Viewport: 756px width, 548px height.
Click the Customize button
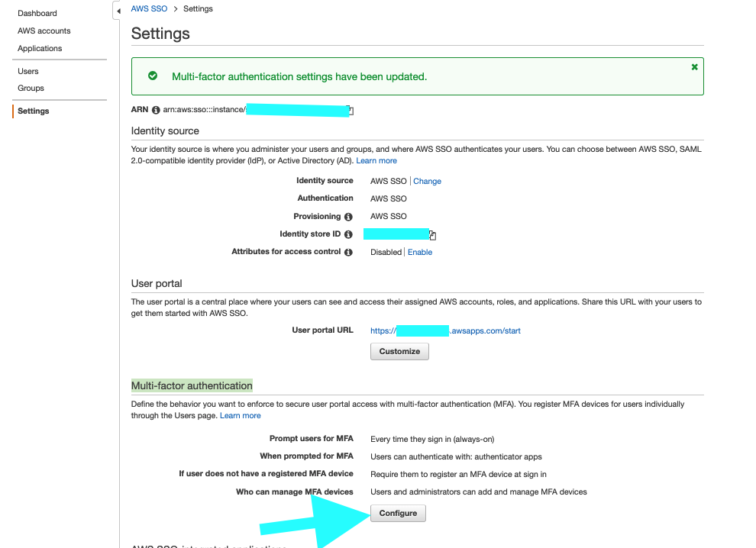(399, 351)
